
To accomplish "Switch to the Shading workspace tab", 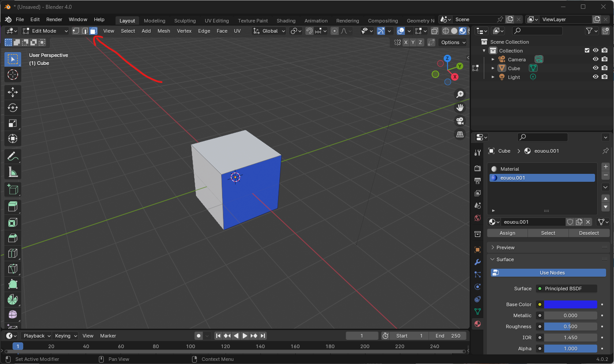I will click(x=286, y=21).
